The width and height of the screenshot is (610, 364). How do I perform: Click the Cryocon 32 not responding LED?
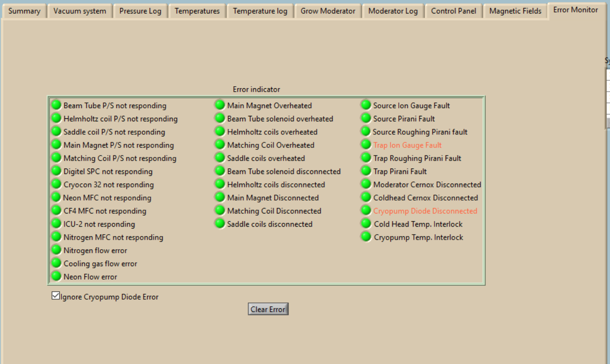coord(56,184)
